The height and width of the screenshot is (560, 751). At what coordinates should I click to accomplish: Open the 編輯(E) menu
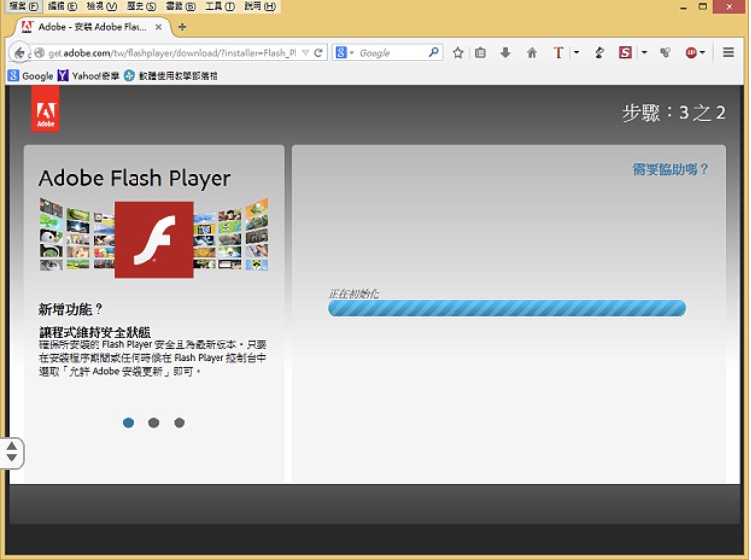(x=62, y=6)
